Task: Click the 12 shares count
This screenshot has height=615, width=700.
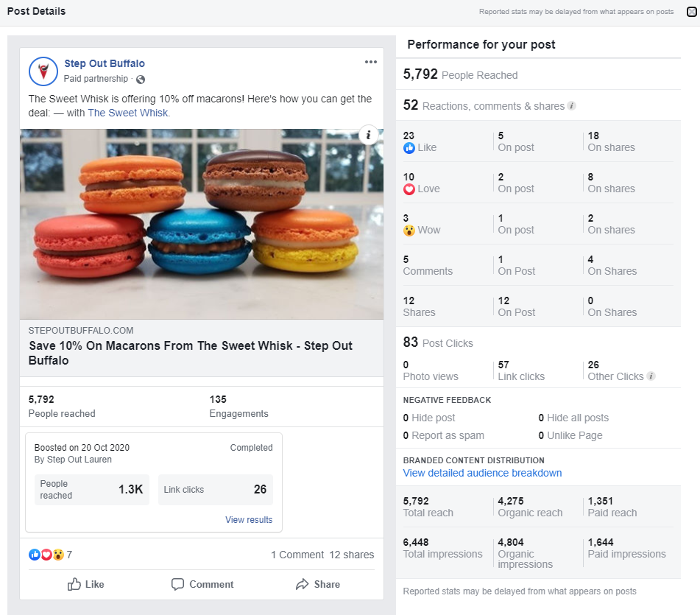Action: click(352, 555)
